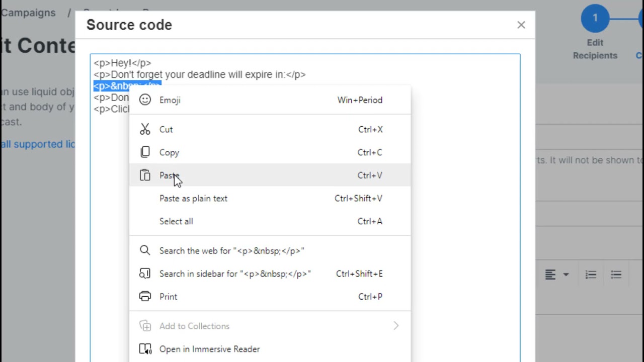The width and height of the screenshot is (644, 362).
Task: Open the Campaigns breadcrumb link
Action: pos(28,13)
